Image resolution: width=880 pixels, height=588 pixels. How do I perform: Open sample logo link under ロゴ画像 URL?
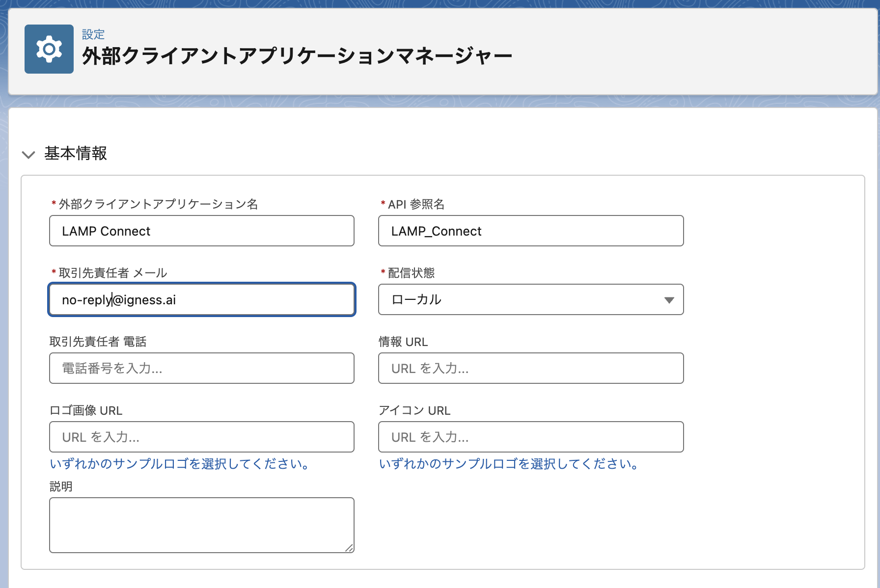click(180, 464)
